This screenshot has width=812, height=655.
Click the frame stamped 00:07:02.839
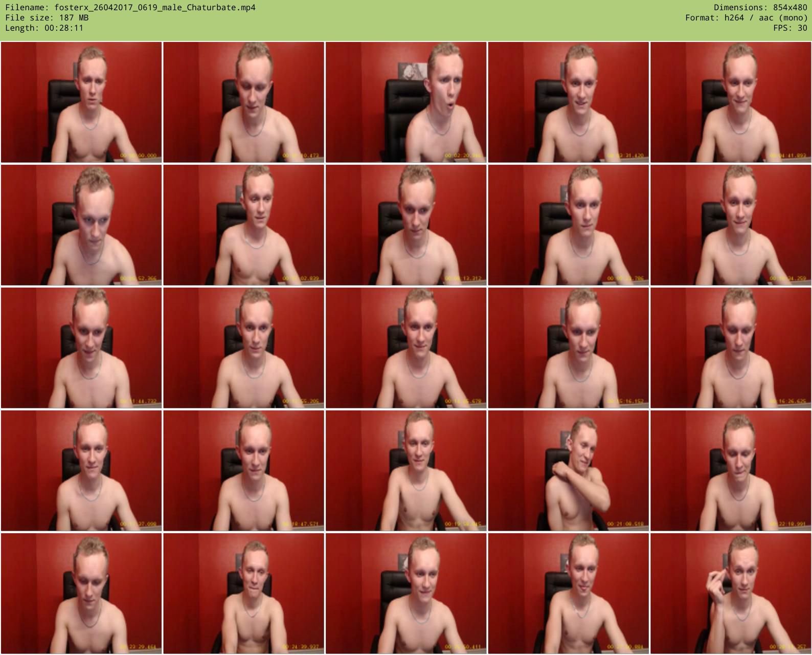[x=243, y=225]
